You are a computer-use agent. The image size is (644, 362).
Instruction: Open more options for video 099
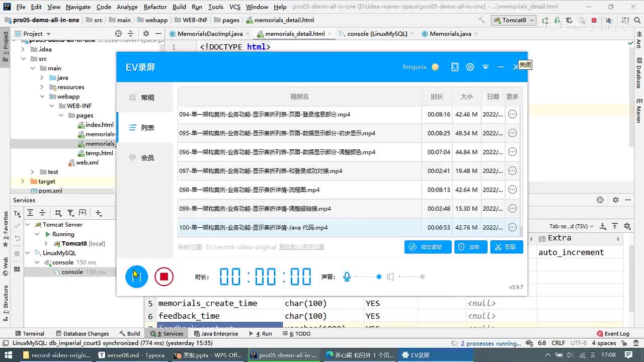click(512, 209)
